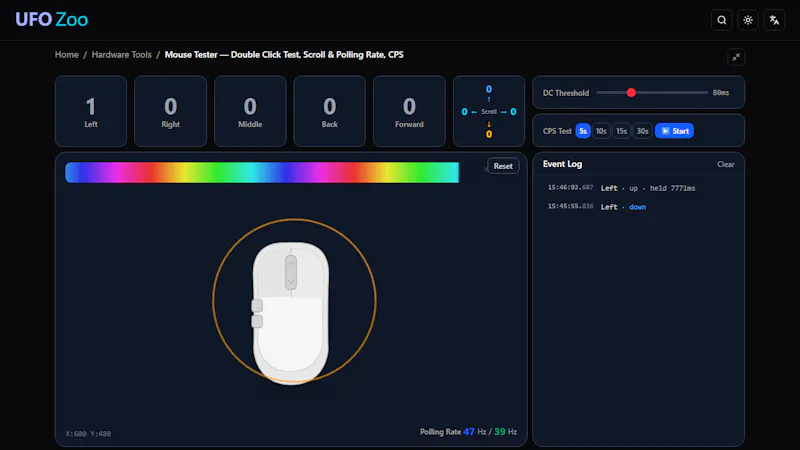Select the 5s CPS test duration
Image resolution: width=800 pixels, height=450 pixels.
click(x=583, y=131)
